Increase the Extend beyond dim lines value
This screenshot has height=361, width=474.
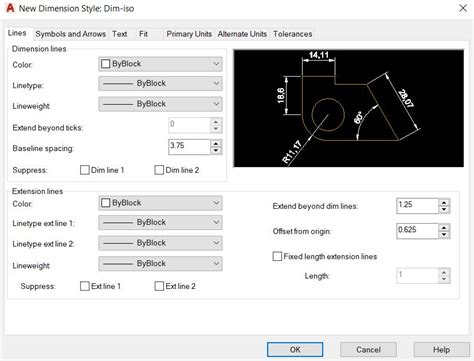[444, 202]
